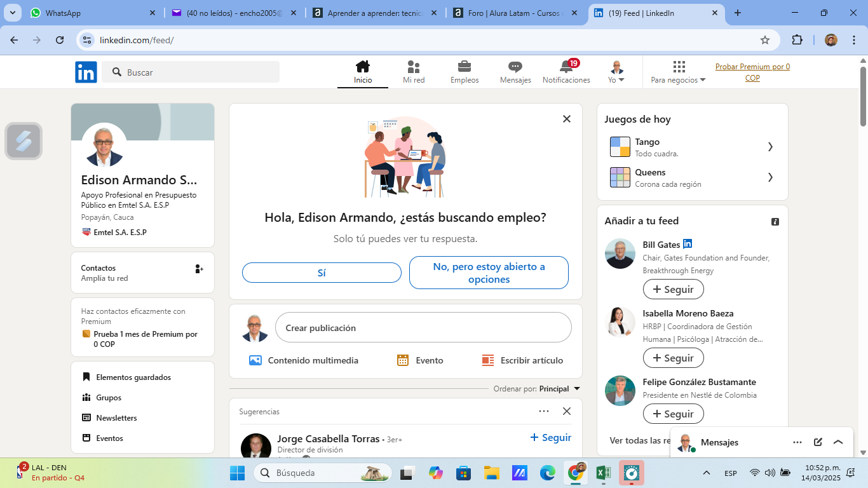Open Windows Start menu
This screenshot has width=868, height=488.
(237, 473)
